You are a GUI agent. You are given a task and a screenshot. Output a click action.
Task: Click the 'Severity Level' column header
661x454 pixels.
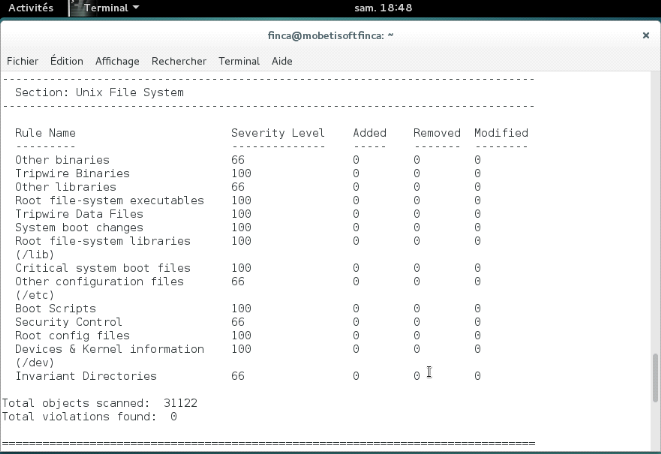[x=278, y=133]
